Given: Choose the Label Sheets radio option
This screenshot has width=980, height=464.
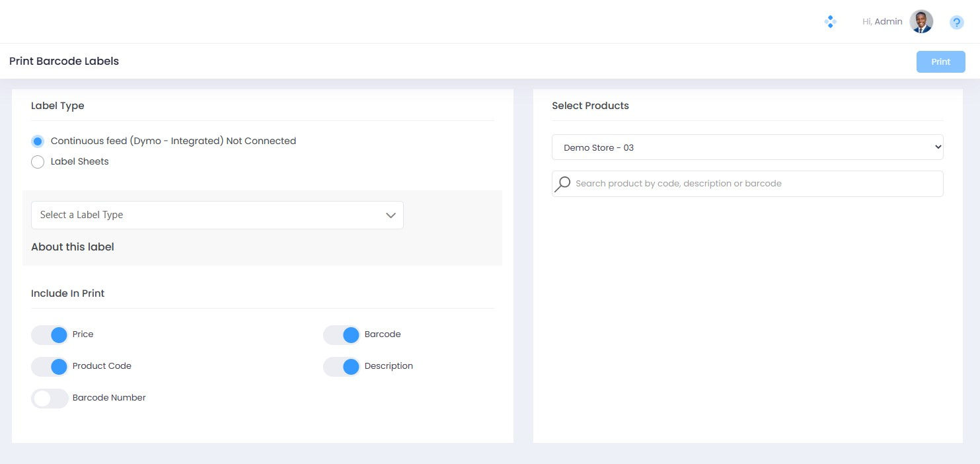Looking at the screenshot, I should point(38,162).
